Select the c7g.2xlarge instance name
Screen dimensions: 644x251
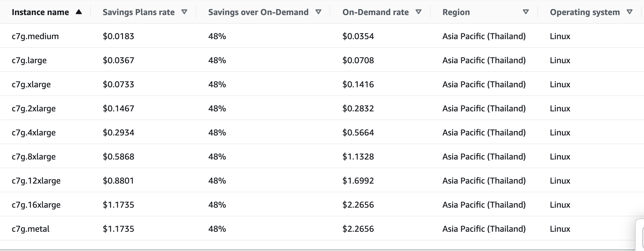click(x=34, y=109)
